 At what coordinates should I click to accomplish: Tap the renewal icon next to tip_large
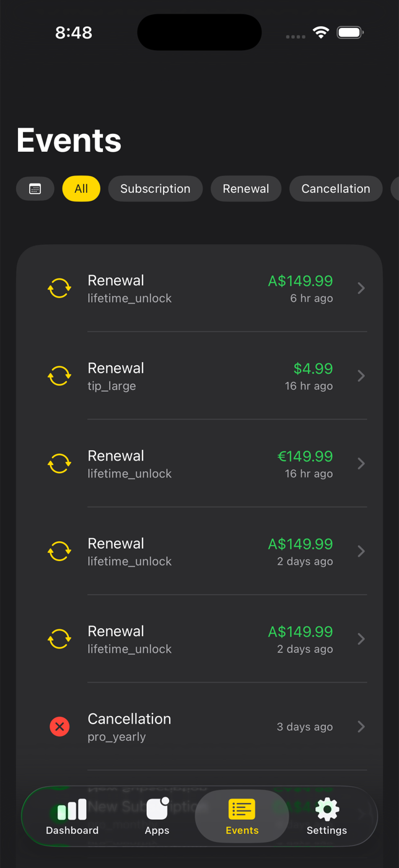coord(59,376)
